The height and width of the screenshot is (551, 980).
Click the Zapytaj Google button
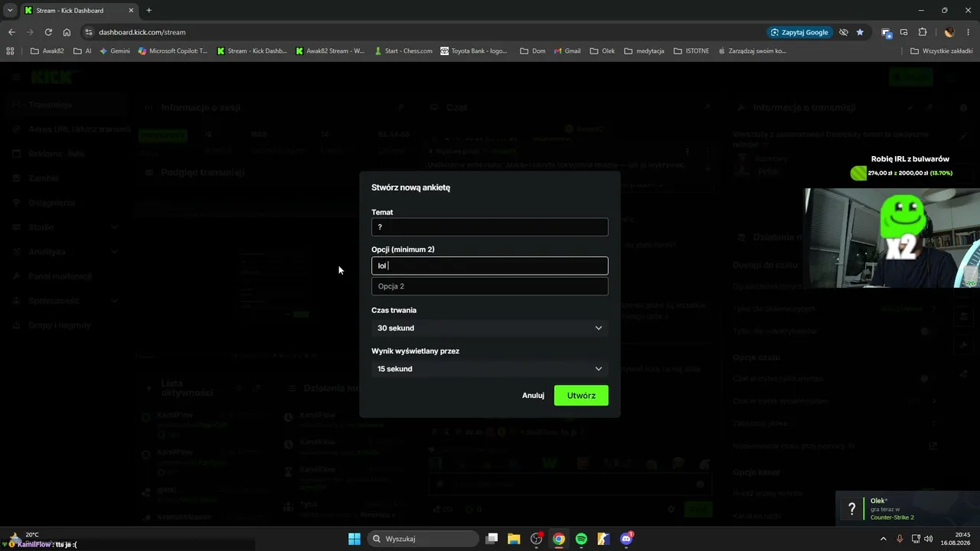[x=799, y=32]
